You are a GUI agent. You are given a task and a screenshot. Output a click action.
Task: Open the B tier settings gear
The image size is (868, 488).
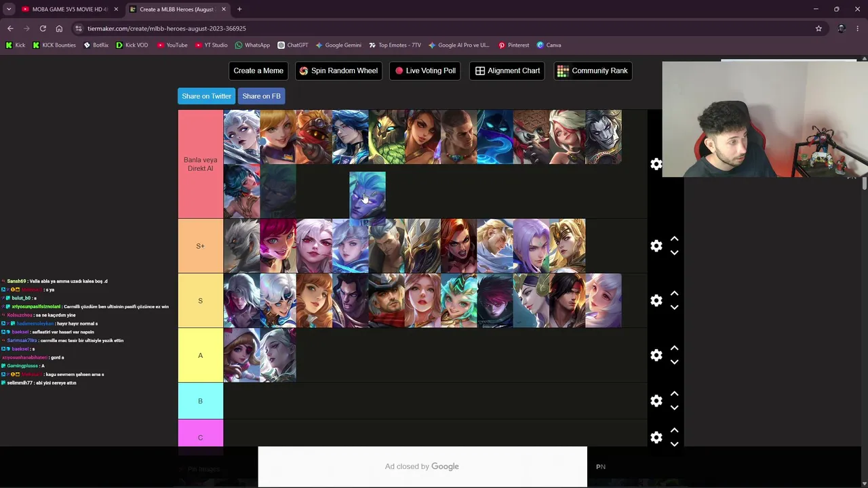coord(656,401)
